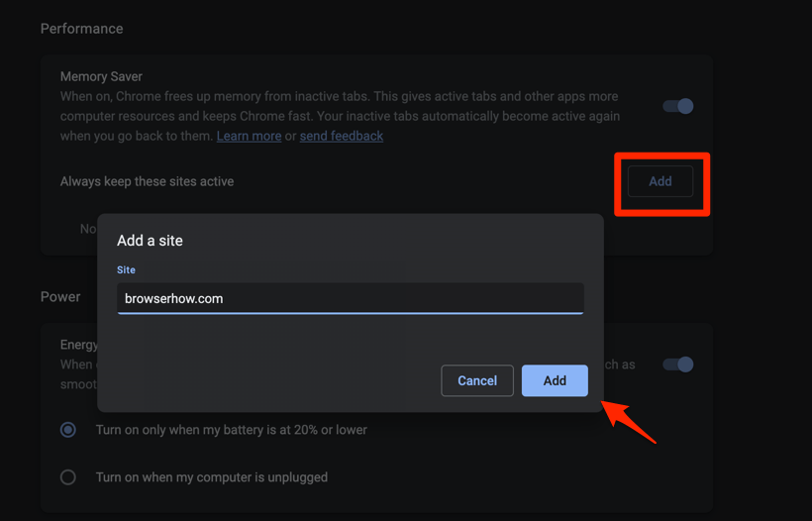Click the red arrow pointing at Add

(628, 420)
